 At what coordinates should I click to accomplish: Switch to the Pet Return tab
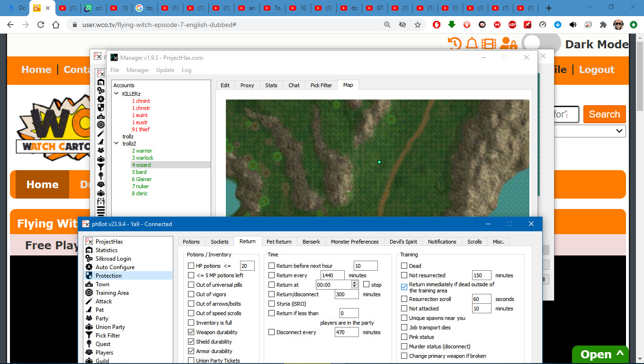tap(279, 242)
